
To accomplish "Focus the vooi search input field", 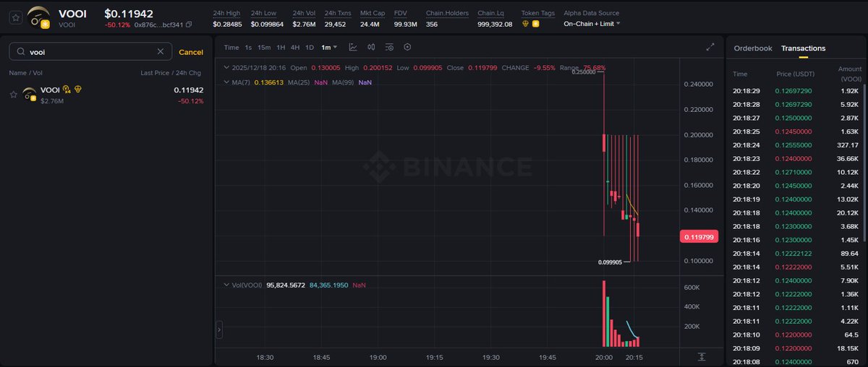I will 90,52.
